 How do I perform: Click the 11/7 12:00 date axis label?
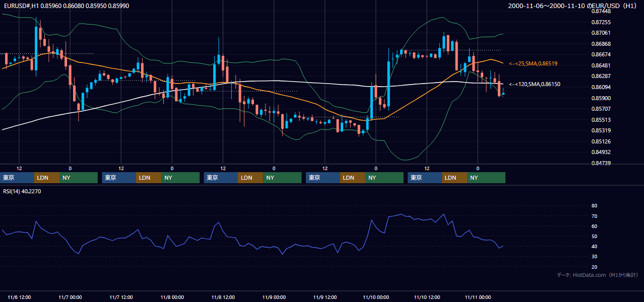(x=121, y=297)
